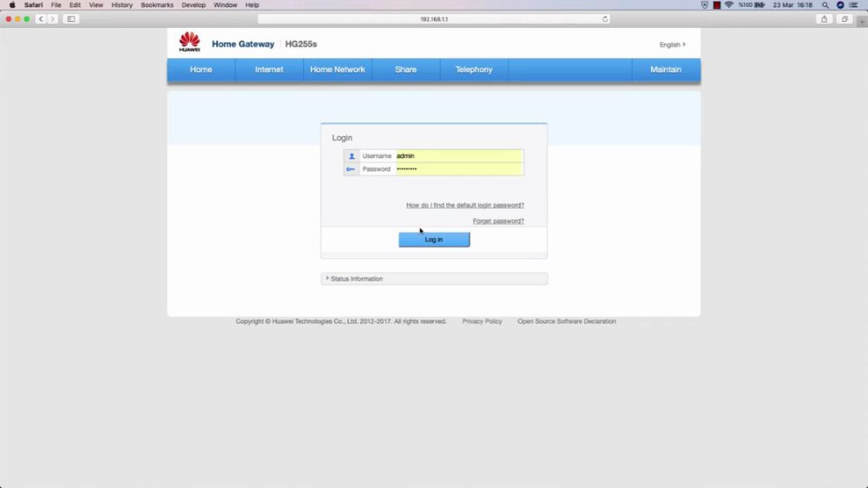Open Notification Center list icon
868x488 pixels.
click(x=853, y=5)
